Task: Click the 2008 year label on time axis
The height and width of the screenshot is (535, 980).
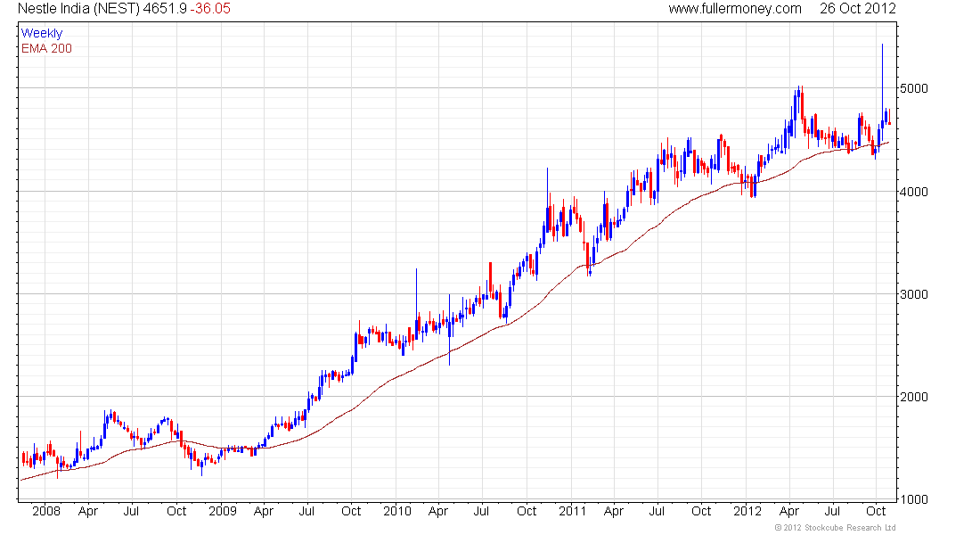Action: coord(46,511)
